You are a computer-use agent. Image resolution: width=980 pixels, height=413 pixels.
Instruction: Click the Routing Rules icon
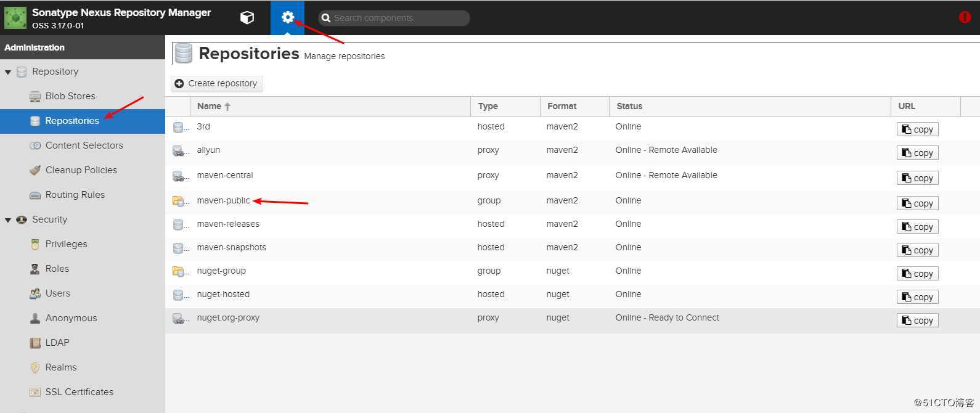[x=35, y=195]
